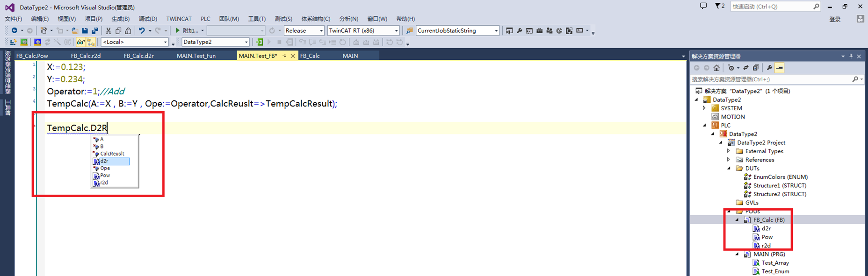The width and height of the screenshot is (868, 276).
Task: Click the Copy icon in toolbar
Action: (118, 30)
